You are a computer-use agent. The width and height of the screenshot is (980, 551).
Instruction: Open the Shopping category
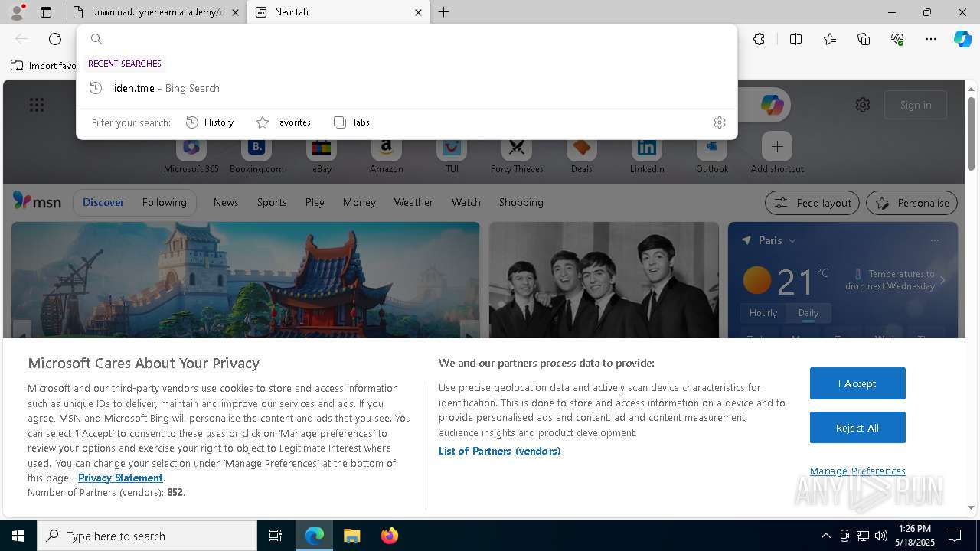click(521, 202)
